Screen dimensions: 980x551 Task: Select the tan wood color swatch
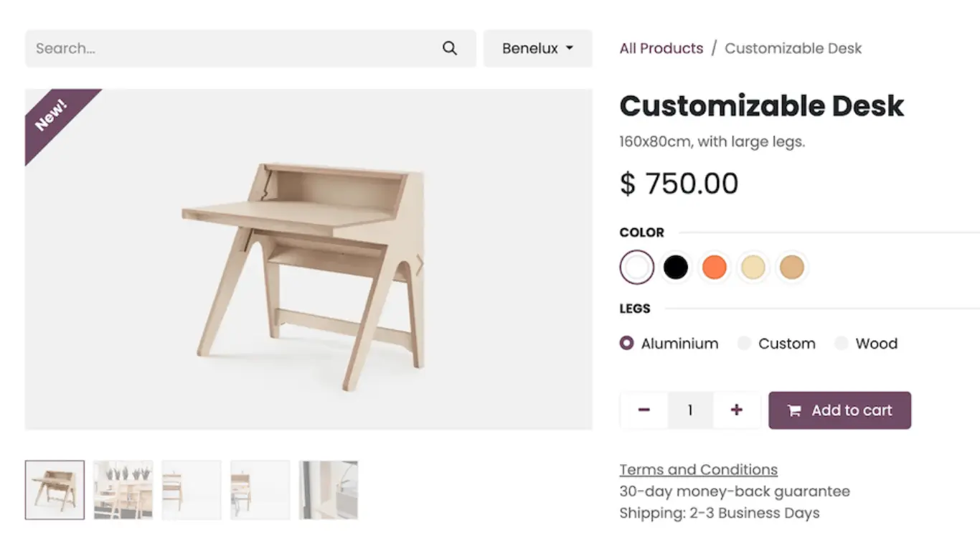(x=791, y=268)
